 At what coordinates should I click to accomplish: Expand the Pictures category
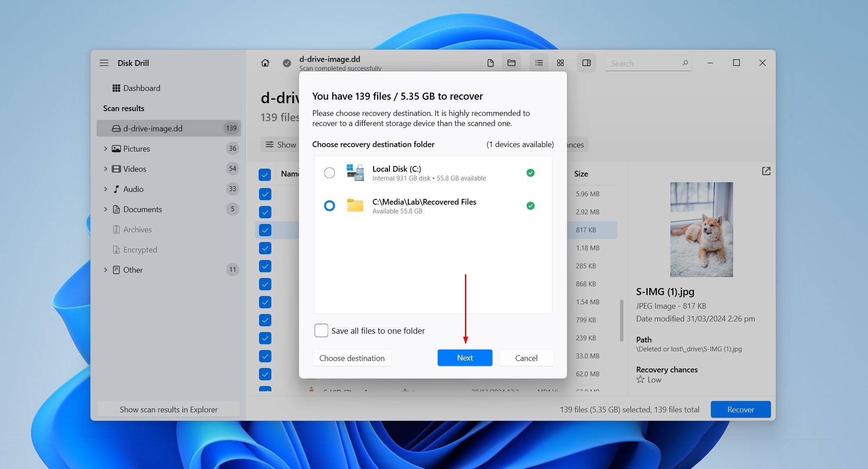(105, 149)
